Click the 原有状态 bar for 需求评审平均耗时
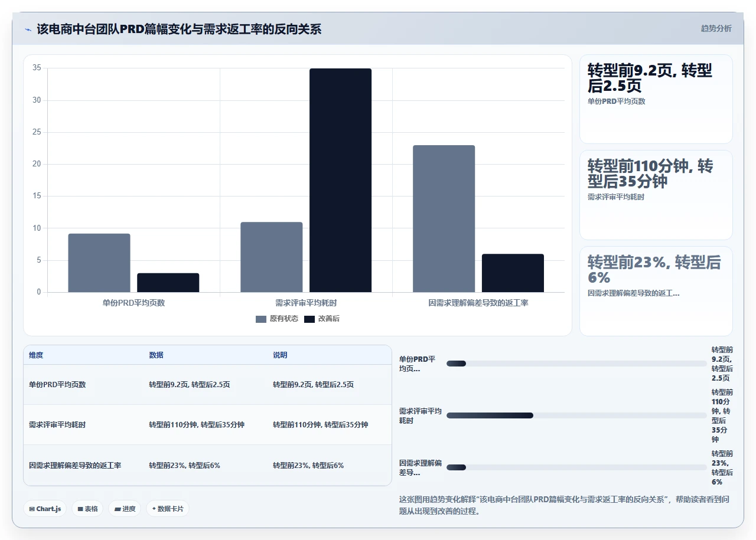The height and width of the screenshot is (540, 756). [x=272, y=257]
